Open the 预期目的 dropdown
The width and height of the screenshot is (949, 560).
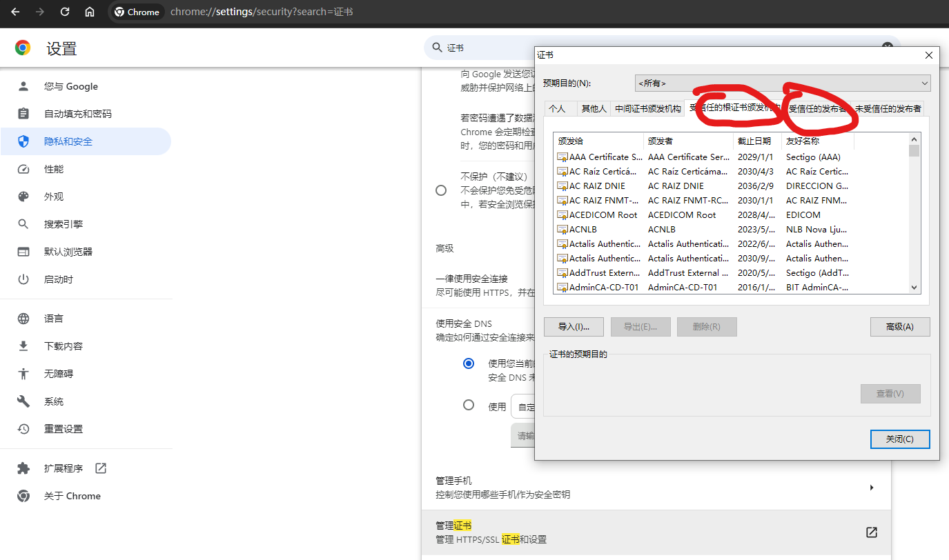pyautogui.click(x=783, y=83)
